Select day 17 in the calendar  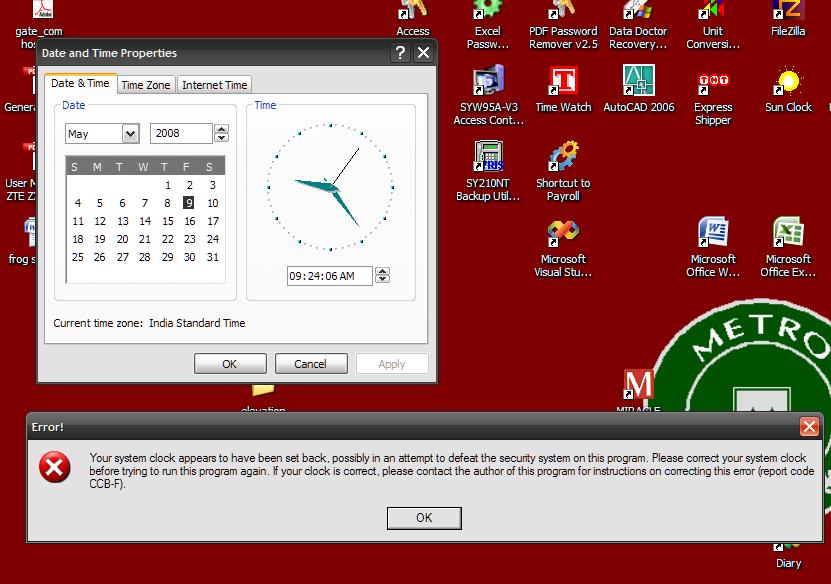tap(213, 221)
